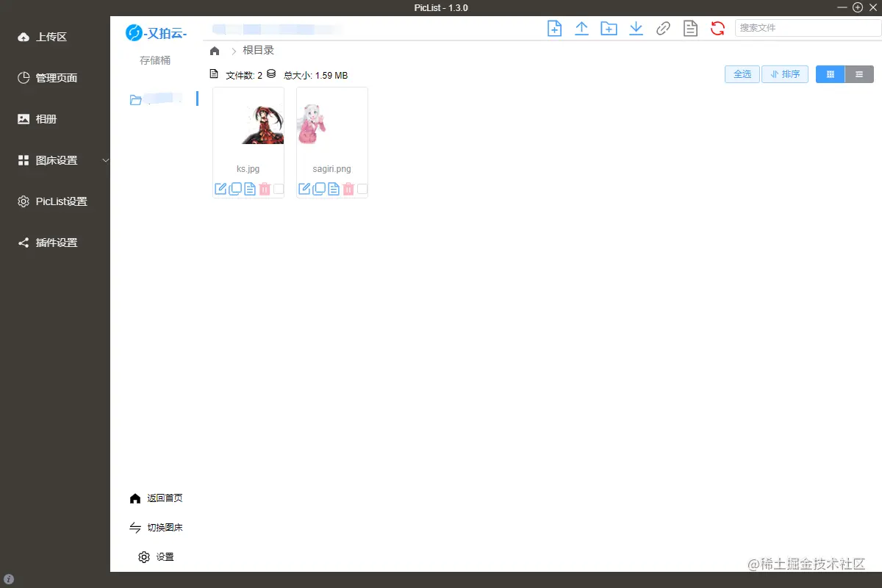Select the blurred bucket folder entry
This screenshot has height=588, width=882.
(155, 99)
